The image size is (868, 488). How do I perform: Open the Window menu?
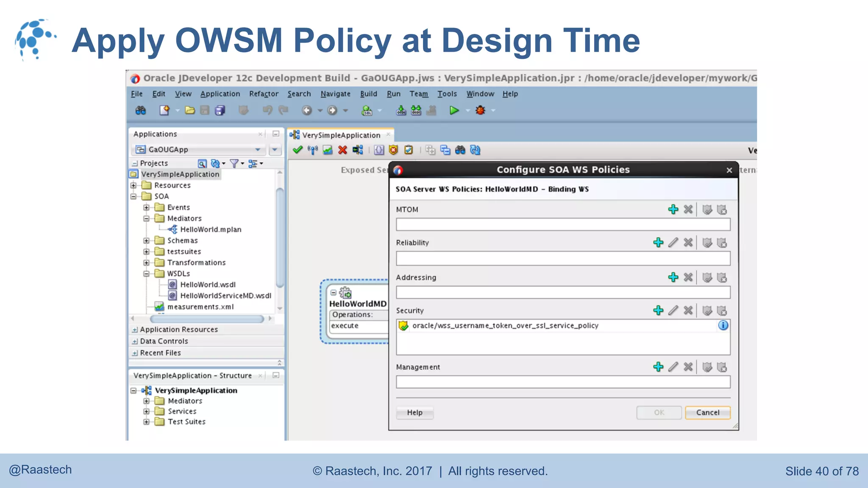[480, 94]
